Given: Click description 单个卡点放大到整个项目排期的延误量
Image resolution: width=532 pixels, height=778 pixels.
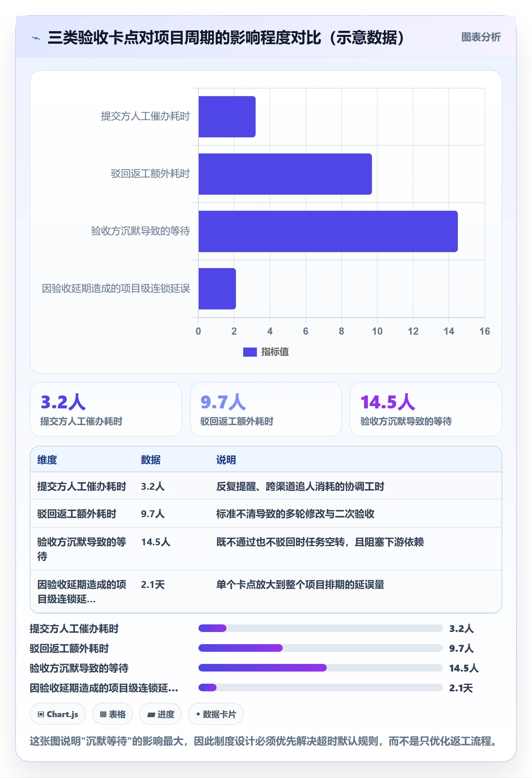Looking at the screenshot, I should click(x=300, y=584).
